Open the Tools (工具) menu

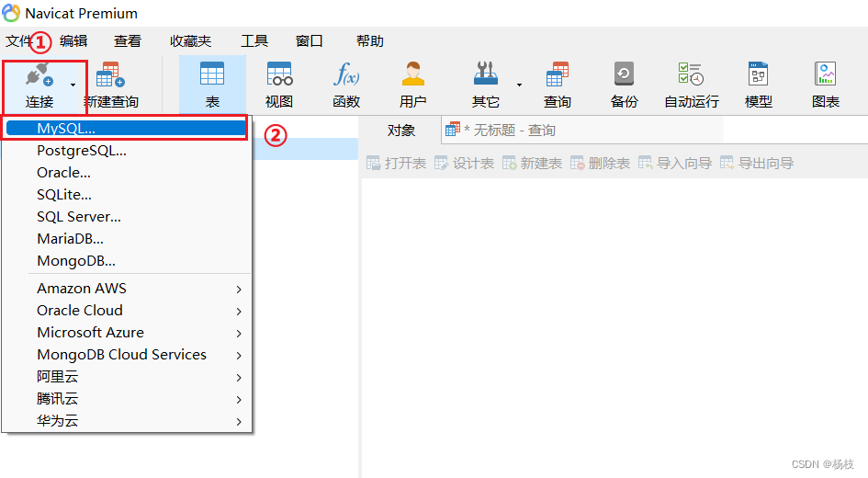(254, 41)
